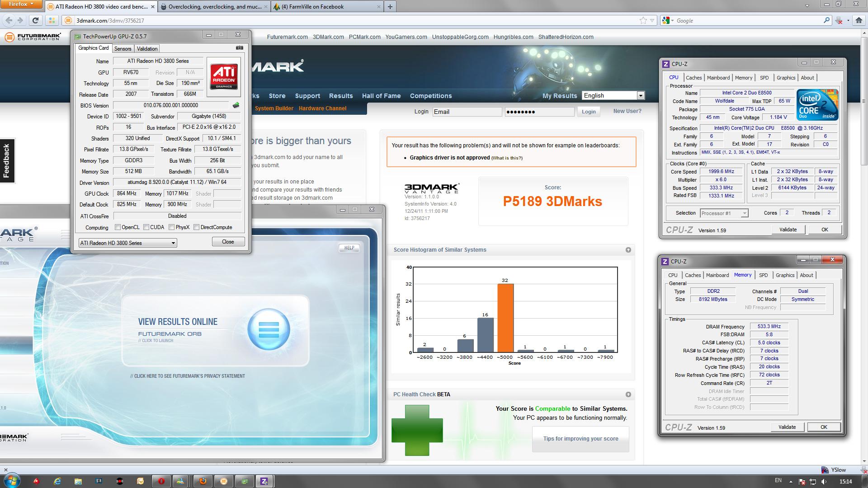868x488 pixels.
Task: Close the FarmVille on Facebook tab
Action: pyautogui.click(x=379, y=7)
